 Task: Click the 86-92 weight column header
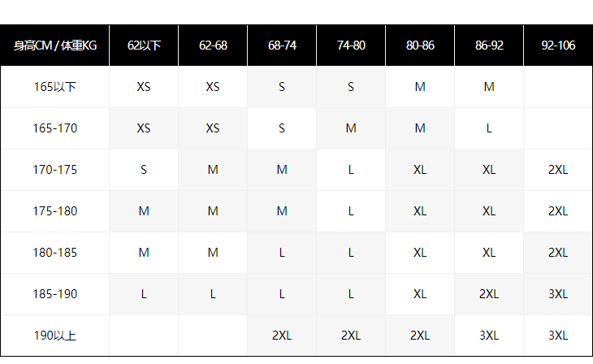489,45
